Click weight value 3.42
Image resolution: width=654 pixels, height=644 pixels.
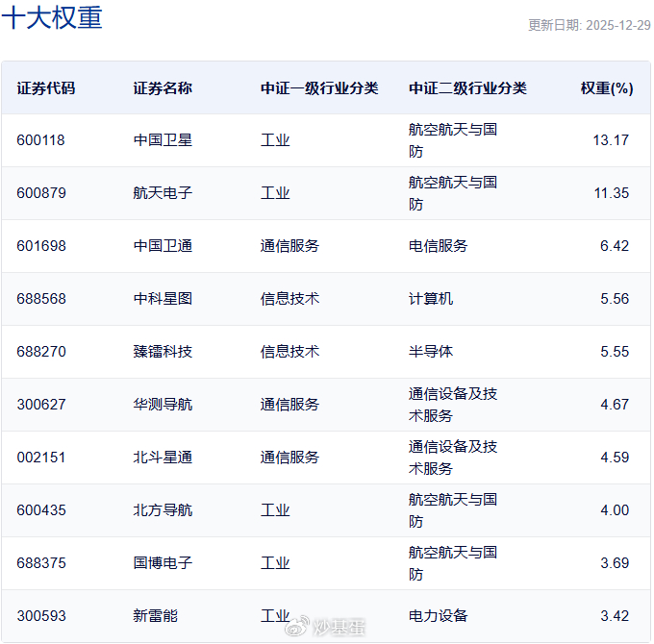[615, 616]
